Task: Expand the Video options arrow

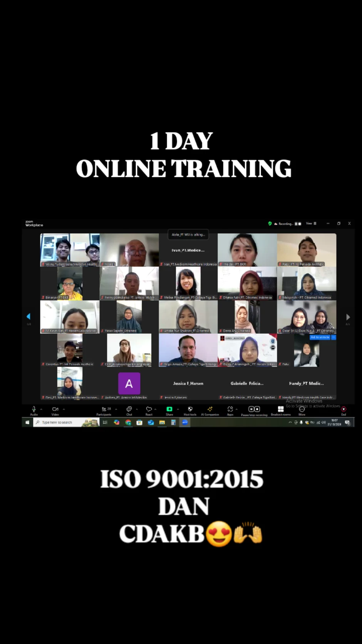Action: [64, 409]
